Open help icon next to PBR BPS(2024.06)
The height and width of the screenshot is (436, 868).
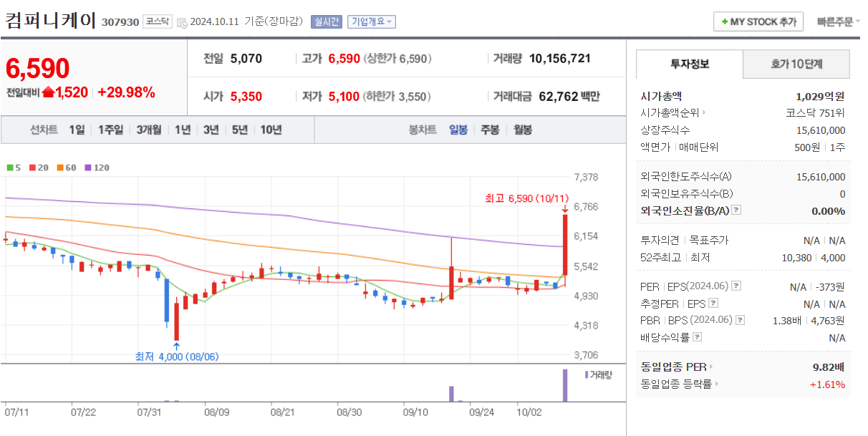pos(741,320)
